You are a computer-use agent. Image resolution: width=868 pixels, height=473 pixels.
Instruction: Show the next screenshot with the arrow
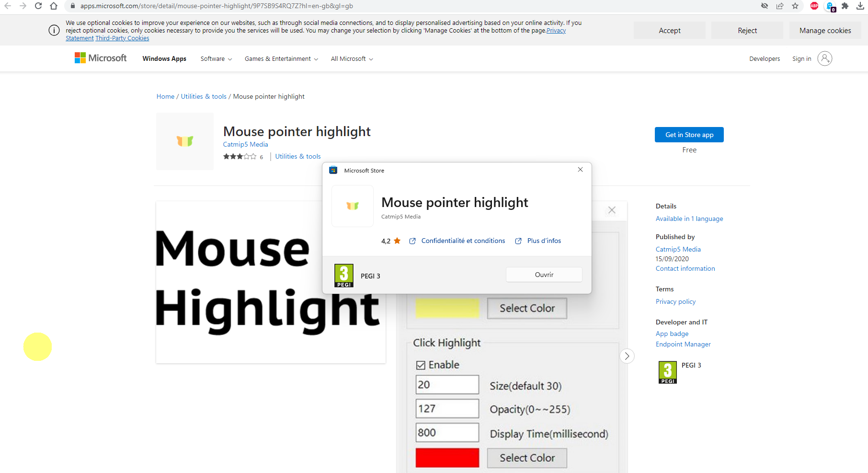click(627, 356)
